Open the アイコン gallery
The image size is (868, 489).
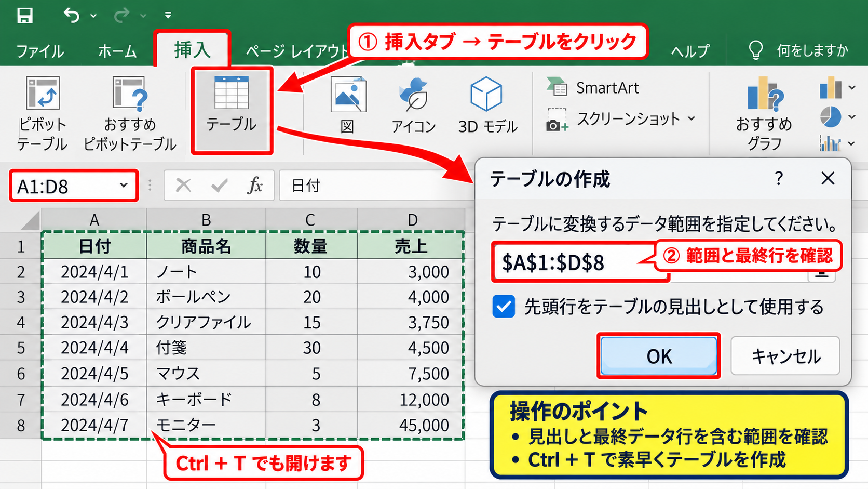tap(413, 105)
